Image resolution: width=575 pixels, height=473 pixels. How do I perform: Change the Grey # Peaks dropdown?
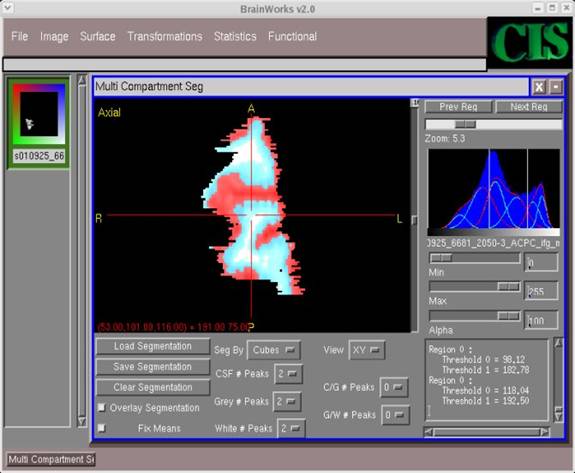(x=287, y=402)
